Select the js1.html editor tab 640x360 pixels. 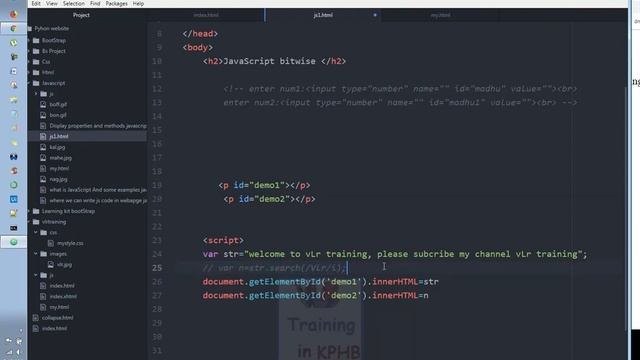tap(323, 15)
